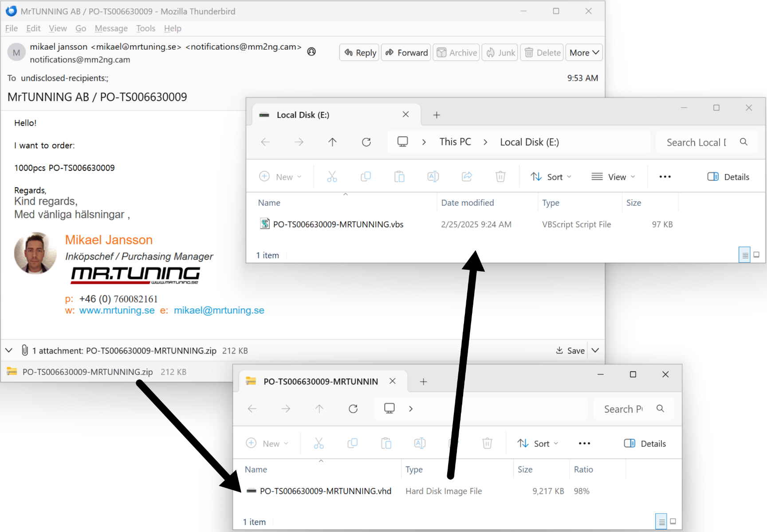Open Thunderbird Edit menu
The height and width of the screenshot is (532, 767).
pos(33,28)
